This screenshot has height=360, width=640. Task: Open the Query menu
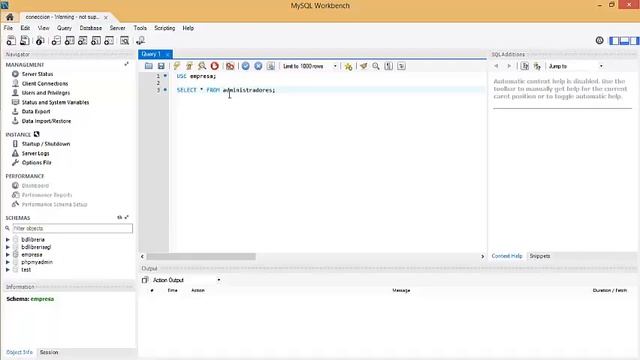(x=64, y=28)
